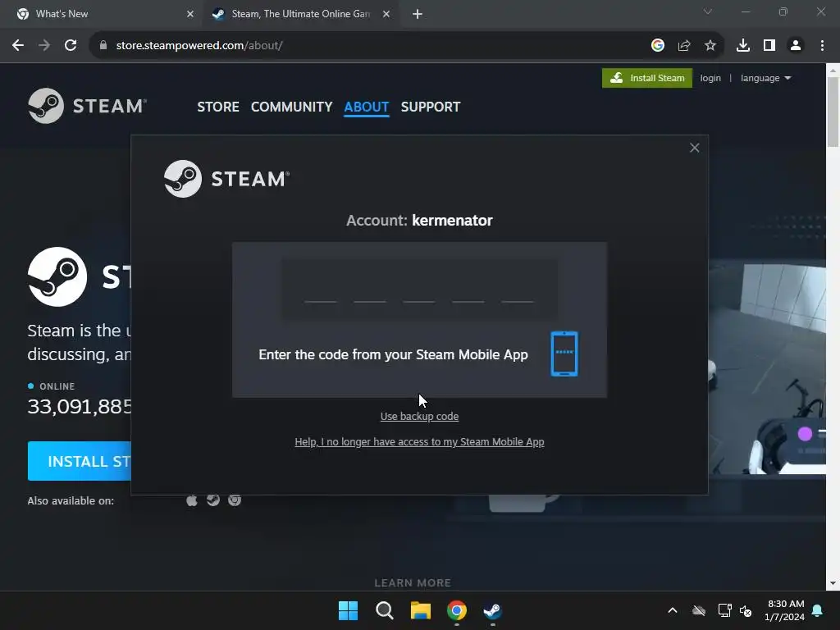
Task: Close the Steam browser tab
Action: click(x=386, y=14)
